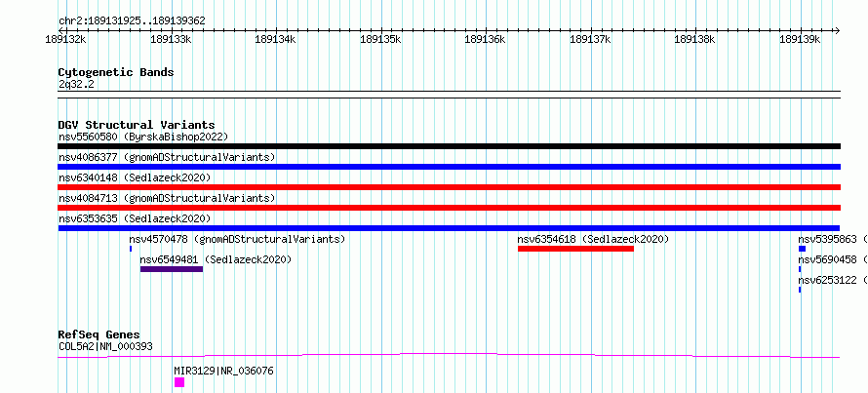Click the 189132k ruler label

tap(66, 39)
